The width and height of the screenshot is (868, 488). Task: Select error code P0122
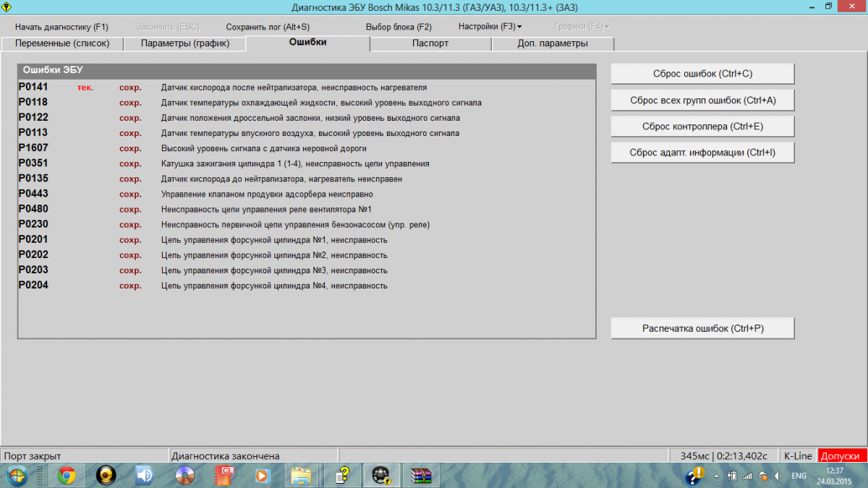tap(33, 118)
